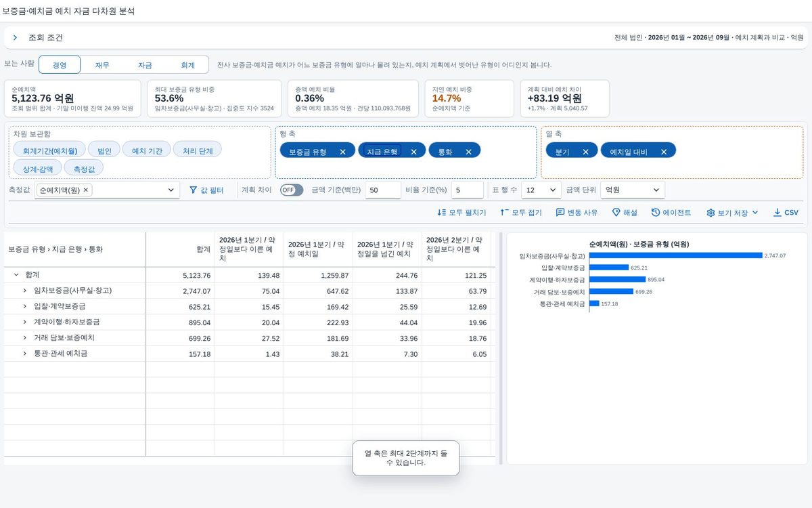The width and height of the screenshot is (812, 508).
Task: Switch to the 자금 view tab
Action: [x=145, y=65]
